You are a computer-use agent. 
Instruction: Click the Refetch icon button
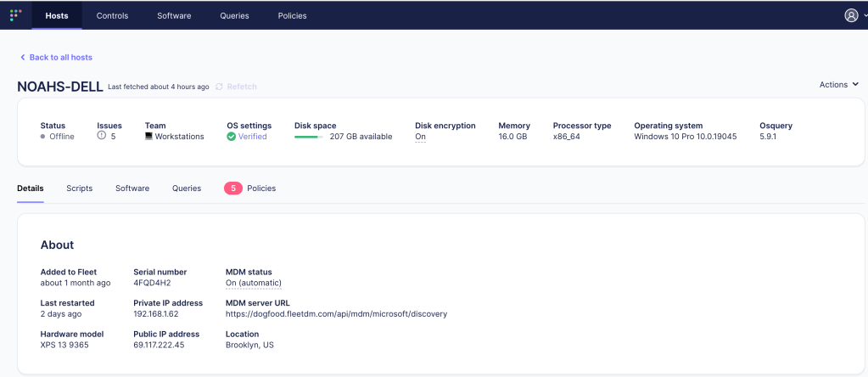[220, 87]
